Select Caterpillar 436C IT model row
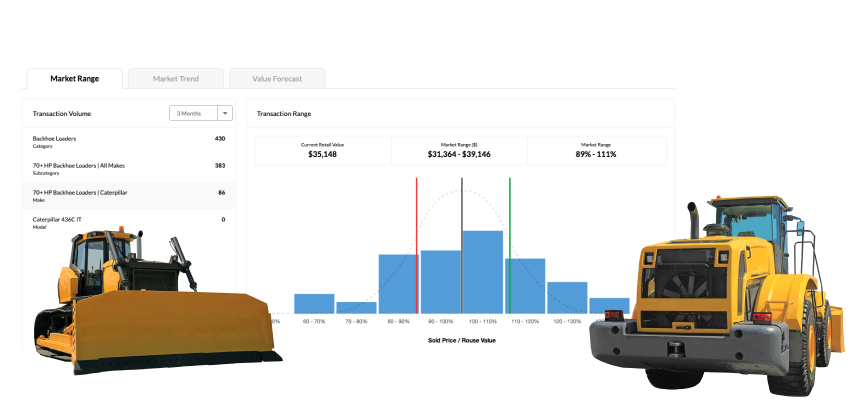This screenshot has width=866, height=406. tap(129, 223)
